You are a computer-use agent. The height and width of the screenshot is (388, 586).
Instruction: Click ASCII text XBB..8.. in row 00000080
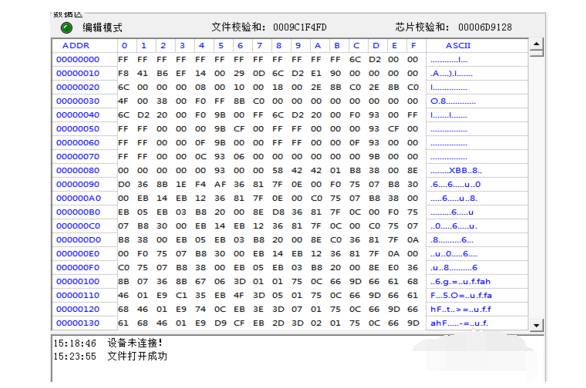[x=456, y=170]
